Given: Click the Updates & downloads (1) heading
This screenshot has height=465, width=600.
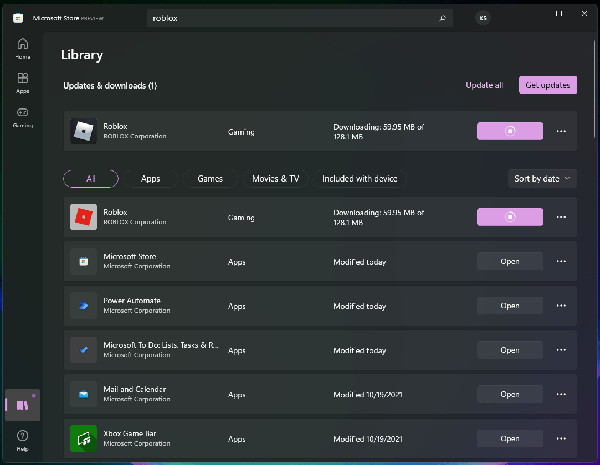Looking at the screenshot, I should click(x=110, y=86).
